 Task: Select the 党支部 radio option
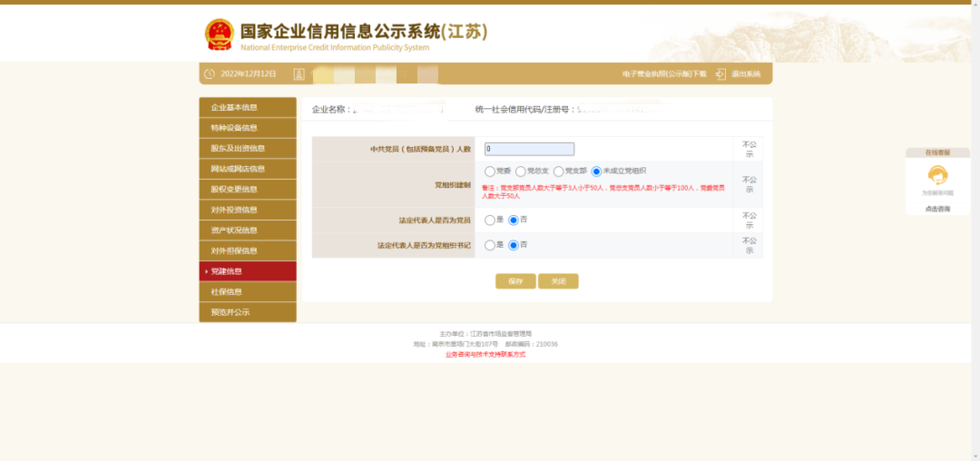(559, 171)
